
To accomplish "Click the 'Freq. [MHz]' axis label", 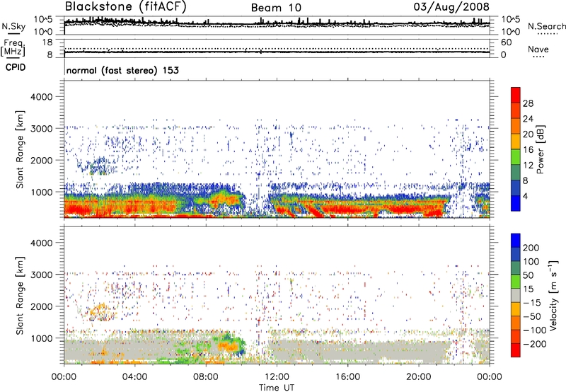I will 13,48.
